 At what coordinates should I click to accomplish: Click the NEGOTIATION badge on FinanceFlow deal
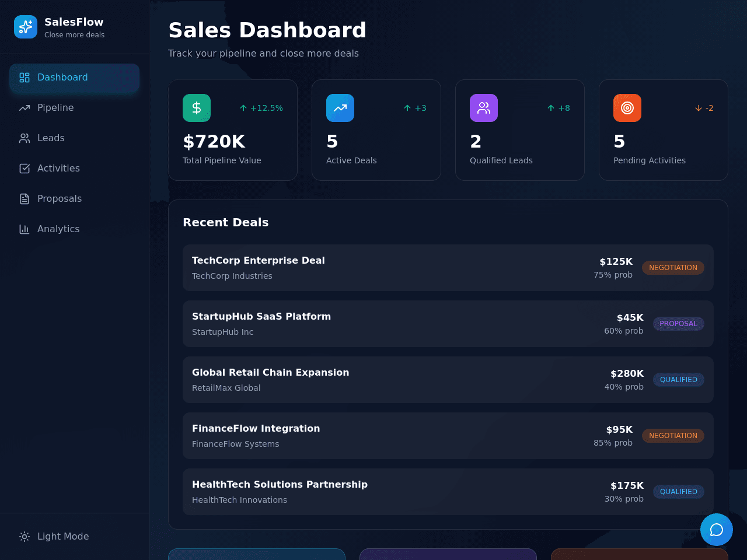[673, 436]
